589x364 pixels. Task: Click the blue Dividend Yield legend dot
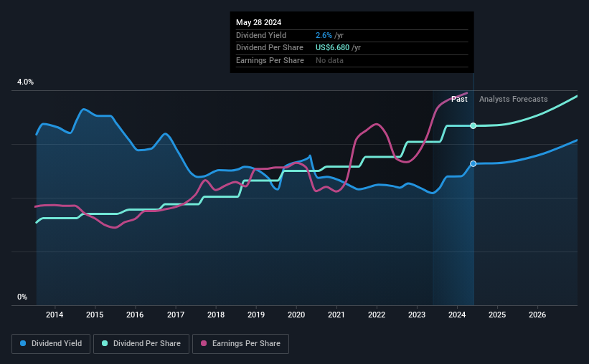pyautogui.click(x=23, y=343)
